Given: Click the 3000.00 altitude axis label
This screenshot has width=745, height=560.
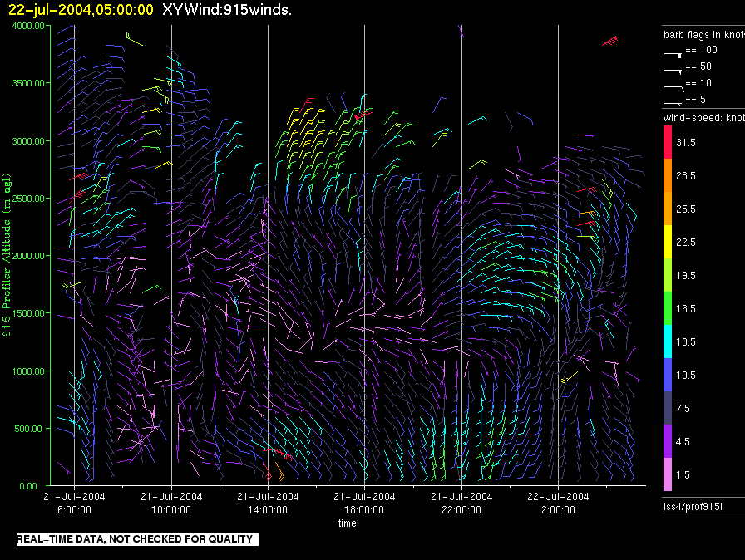Looking at the screenshot, I should point(28,141).
